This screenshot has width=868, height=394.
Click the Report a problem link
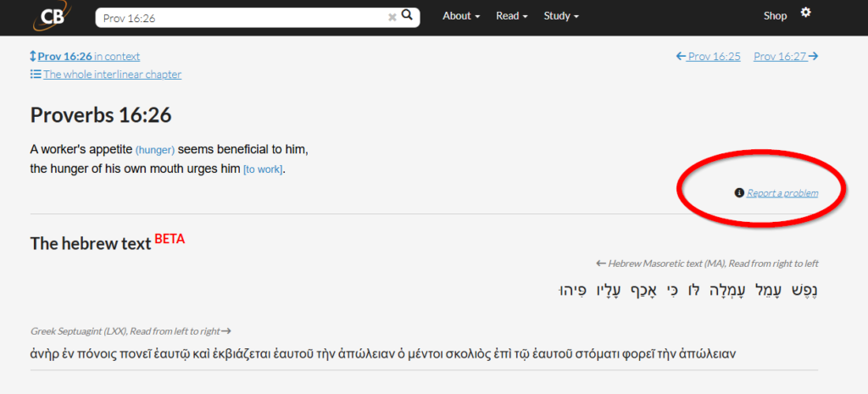[782, 193]
